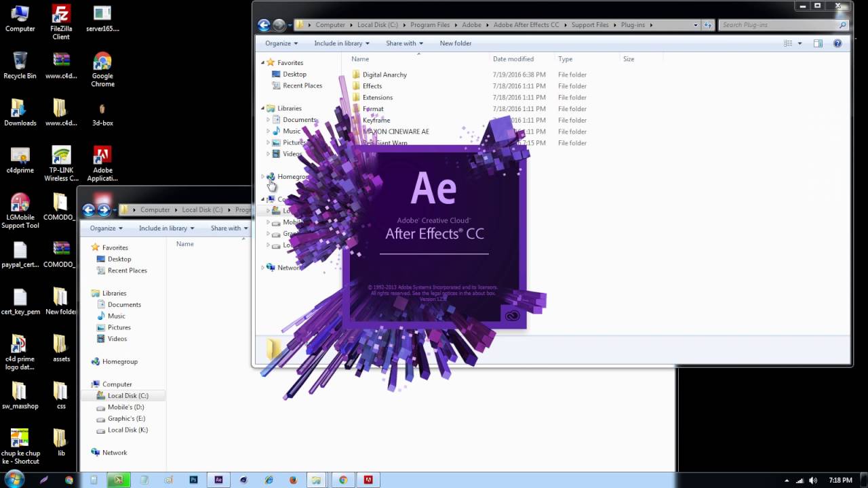Select the Extensions folder
Viewport: 868px width, 488px height.
378,98
